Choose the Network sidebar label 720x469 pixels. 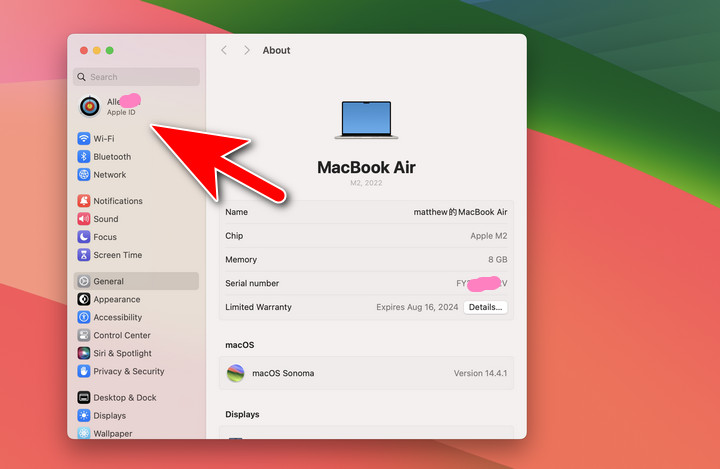pyautogui.click(x=110, y=175)
